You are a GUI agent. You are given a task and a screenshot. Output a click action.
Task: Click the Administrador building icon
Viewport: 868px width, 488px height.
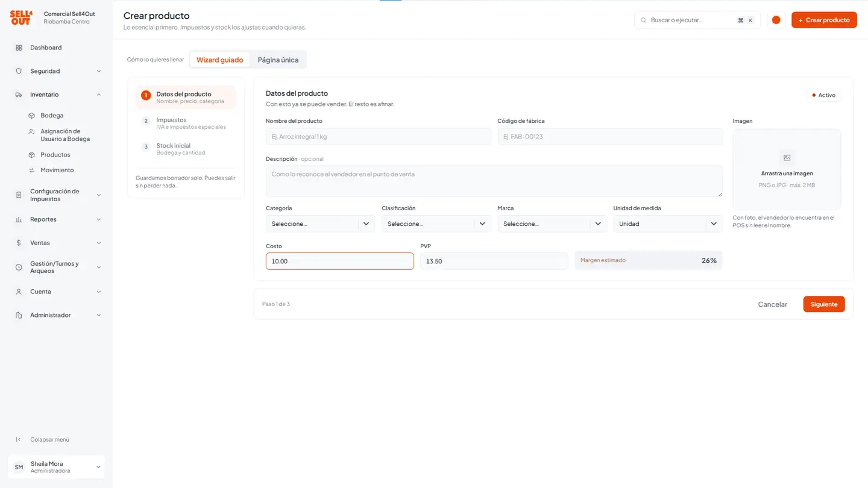click(x=19, y=315)
